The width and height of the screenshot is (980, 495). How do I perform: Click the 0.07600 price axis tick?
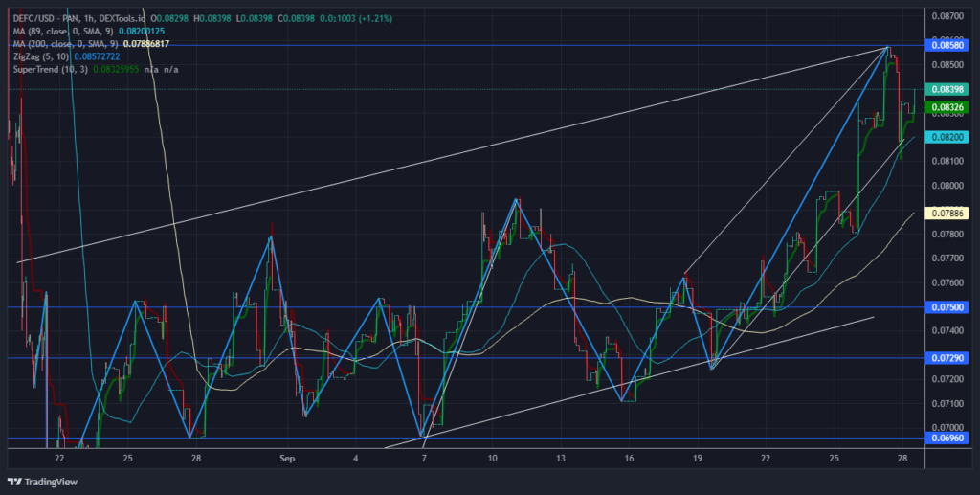point(947,282)
